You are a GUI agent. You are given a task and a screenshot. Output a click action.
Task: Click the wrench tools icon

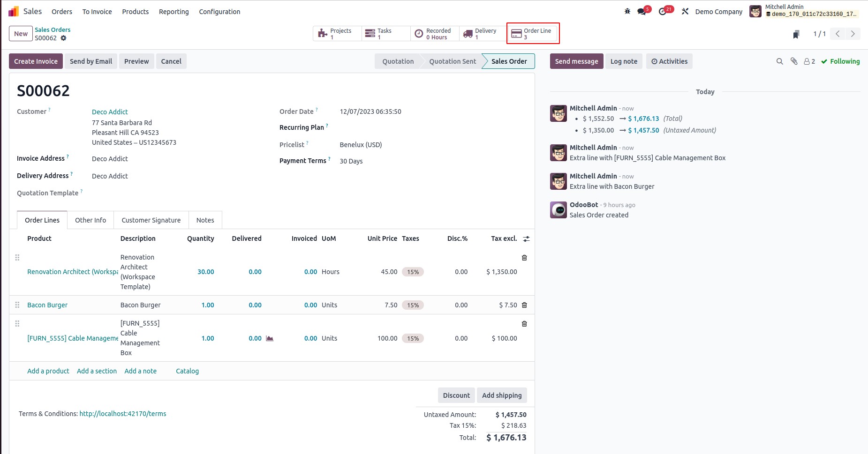pos(685,11)
